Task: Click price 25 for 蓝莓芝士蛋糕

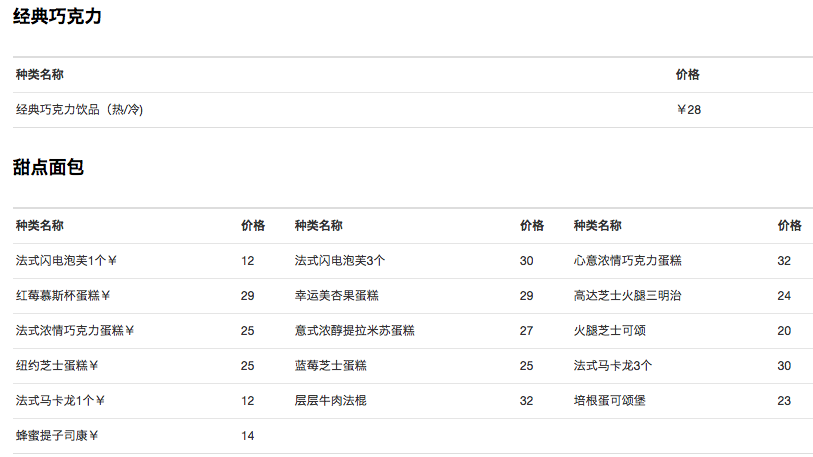Action: tap(526, 366)
